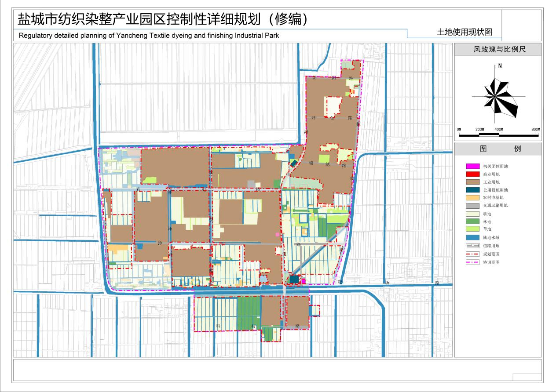Click the magenta dashed 协调范围 boundary symbol
The image size is (556, 392).
click(472, 261)
